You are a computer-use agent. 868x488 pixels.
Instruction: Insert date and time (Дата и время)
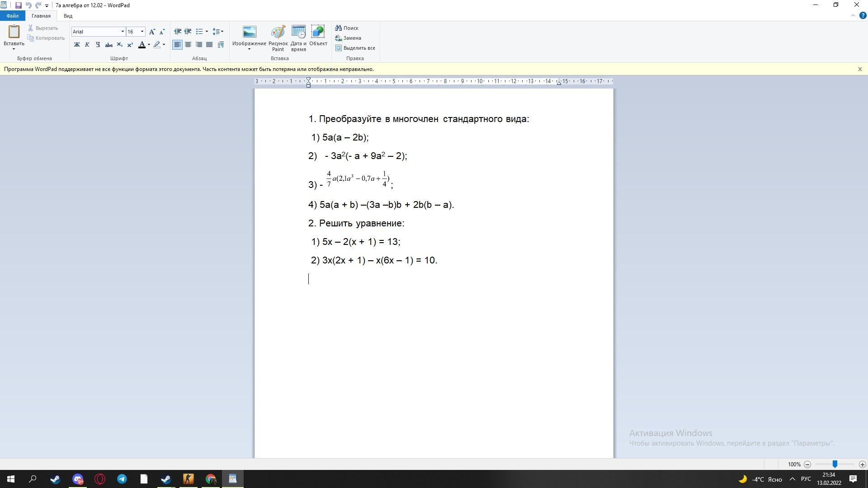[x=298, y=38]
